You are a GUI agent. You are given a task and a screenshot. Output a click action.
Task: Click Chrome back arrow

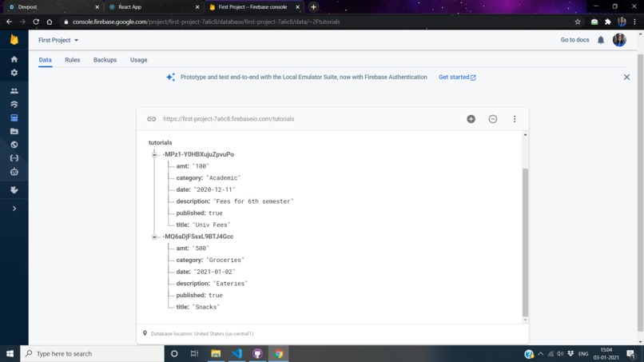point(9,22)
